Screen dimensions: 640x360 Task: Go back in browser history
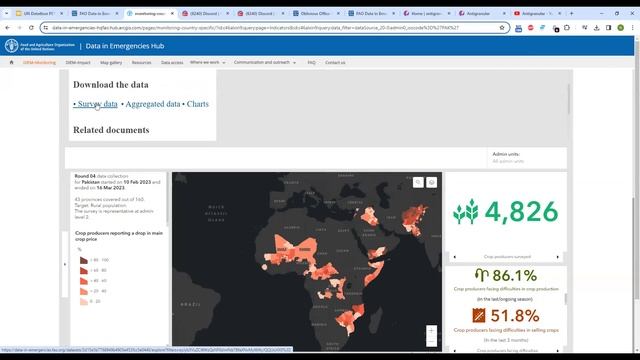[8, 27]
